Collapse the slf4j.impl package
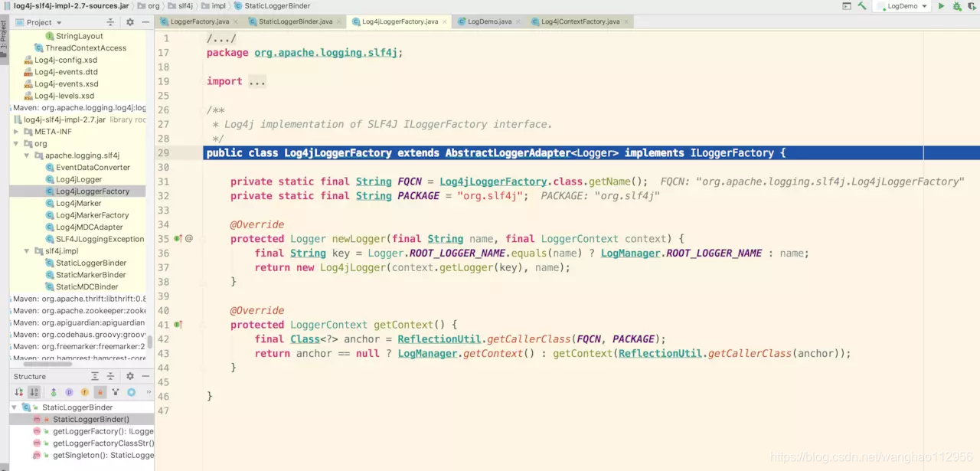The width and height of the screenshot is (980, 471). (27, 250)
